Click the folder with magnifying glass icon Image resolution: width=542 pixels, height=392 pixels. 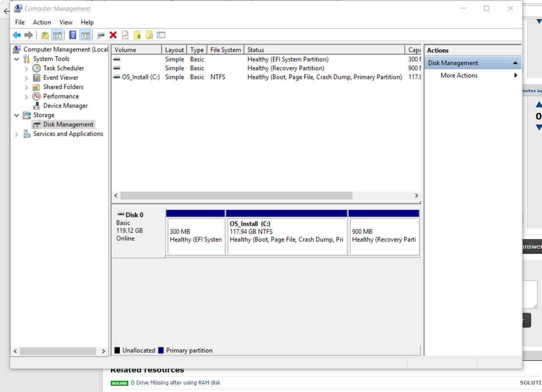coord(149,35)
